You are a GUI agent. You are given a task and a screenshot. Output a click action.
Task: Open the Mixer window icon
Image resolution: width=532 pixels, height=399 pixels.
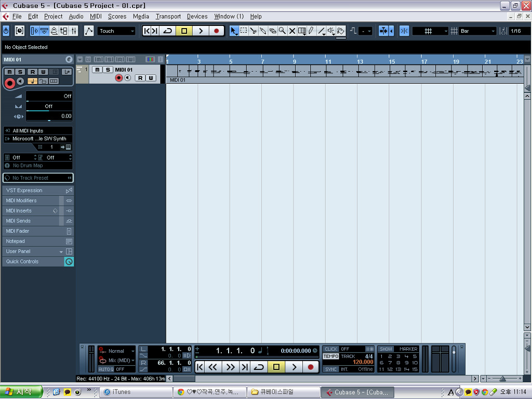pyautogui.click(x=74, y=31)
